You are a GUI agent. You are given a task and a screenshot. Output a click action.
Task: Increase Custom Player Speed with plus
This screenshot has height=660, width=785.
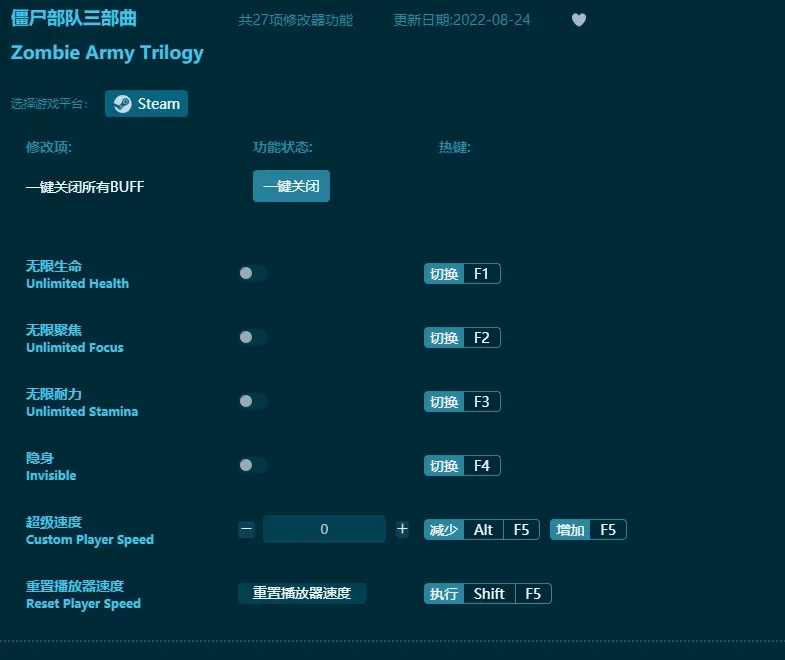(x=402, y=529)
